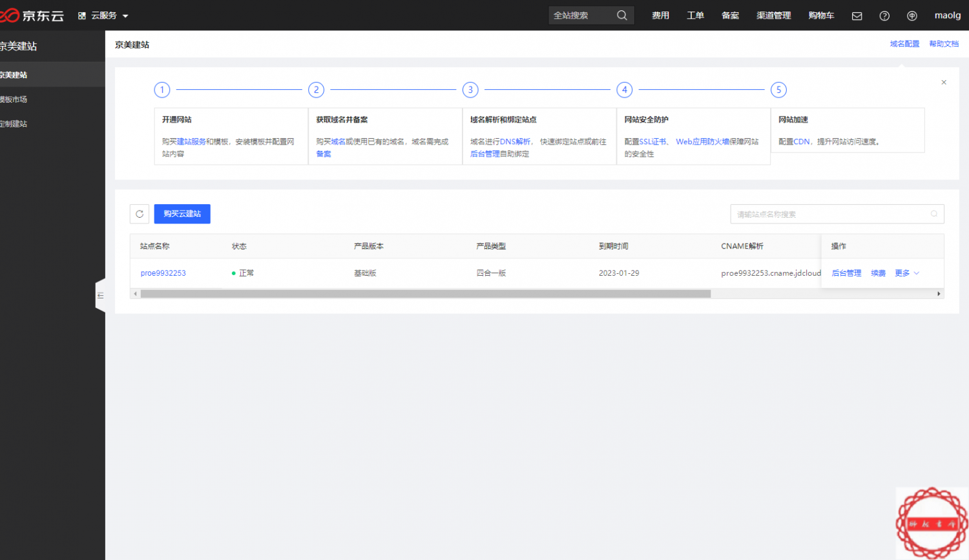Image resolution: width=969 pixels, height=560 pixels.
Task: Click the 到期时间 column header
Action: (614, 246)
